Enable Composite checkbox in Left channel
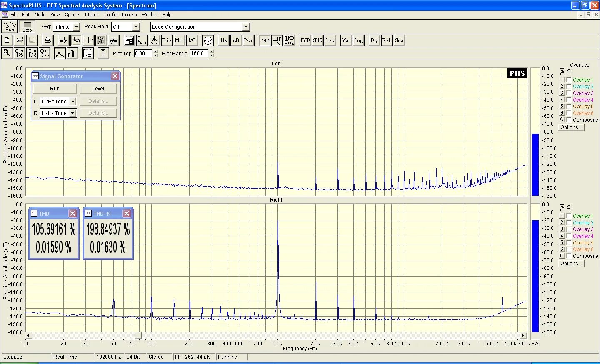This screenshot has width=600, height=364. click(x=569, y=120)
